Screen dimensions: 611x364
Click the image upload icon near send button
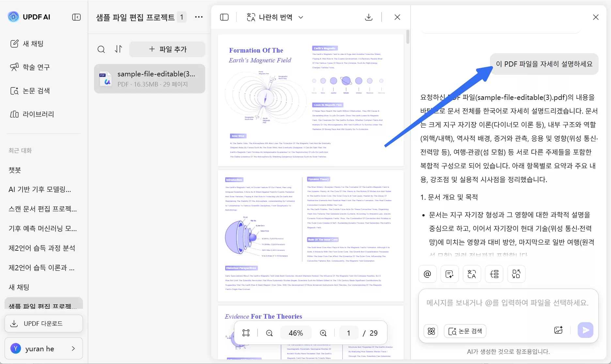pos(558,330)
